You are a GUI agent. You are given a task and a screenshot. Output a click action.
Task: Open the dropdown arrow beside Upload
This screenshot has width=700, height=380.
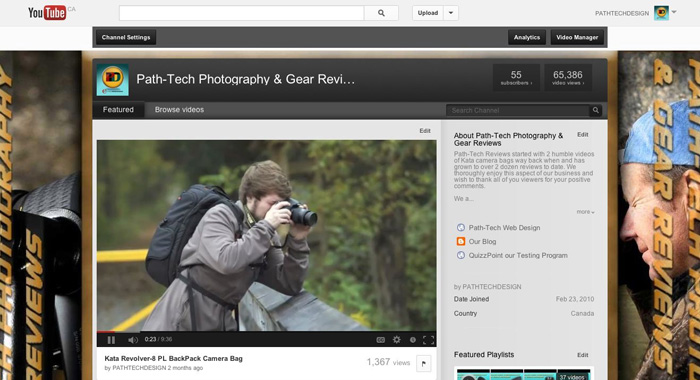click(x=451, y=13)
